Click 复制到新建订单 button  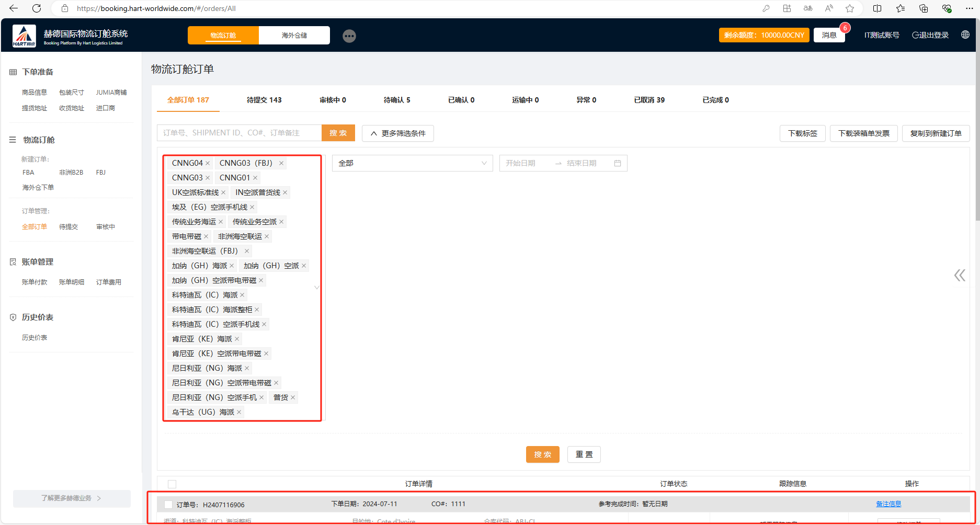click(936, 133)
